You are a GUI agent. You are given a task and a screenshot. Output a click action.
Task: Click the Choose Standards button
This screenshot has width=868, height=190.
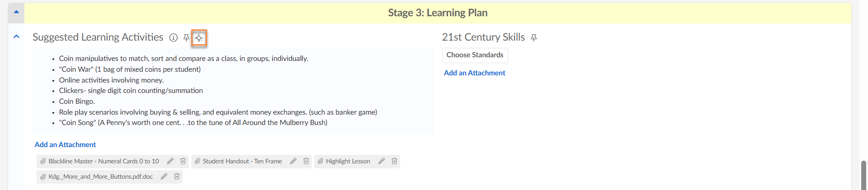(475, 55)
